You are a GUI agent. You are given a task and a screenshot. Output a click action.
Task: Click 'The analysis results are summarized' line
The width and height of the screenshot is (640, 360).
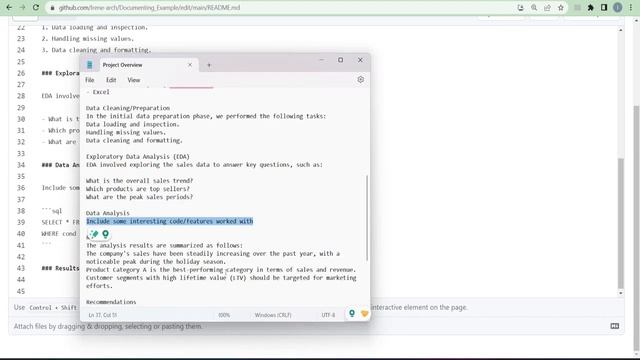point(164,246)
